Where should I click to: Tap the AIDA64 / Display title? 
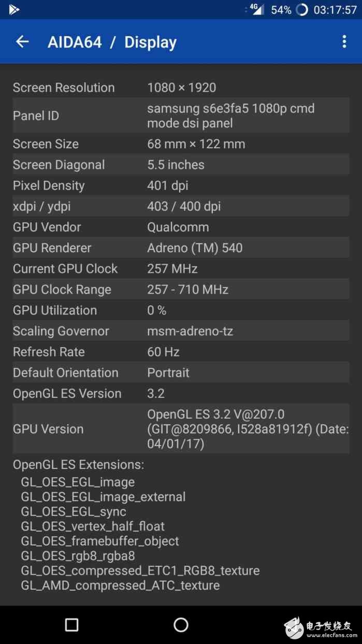(112, 42)
